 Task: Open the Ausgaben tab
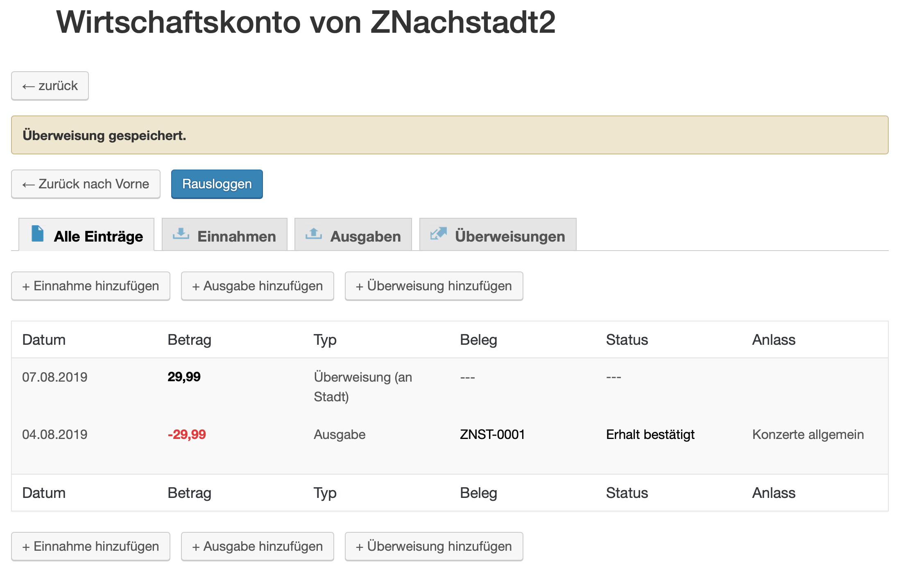click(x=365, y=236)
